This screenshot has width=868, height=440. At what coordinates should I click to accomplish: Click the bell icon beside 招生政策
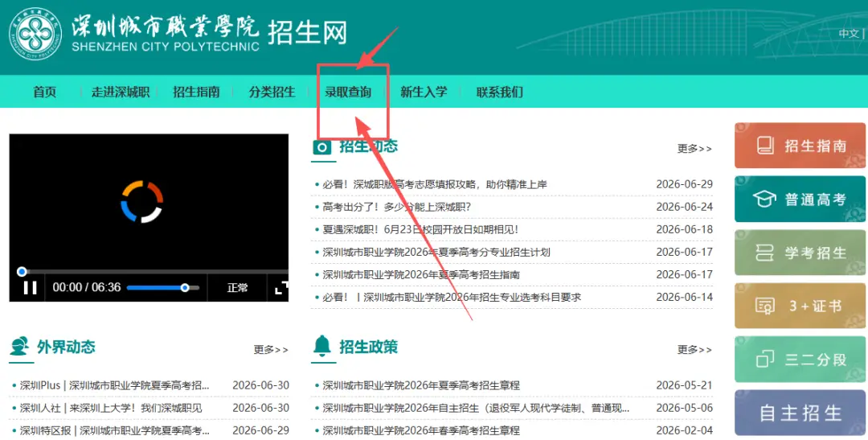click(x=321, y=346)
